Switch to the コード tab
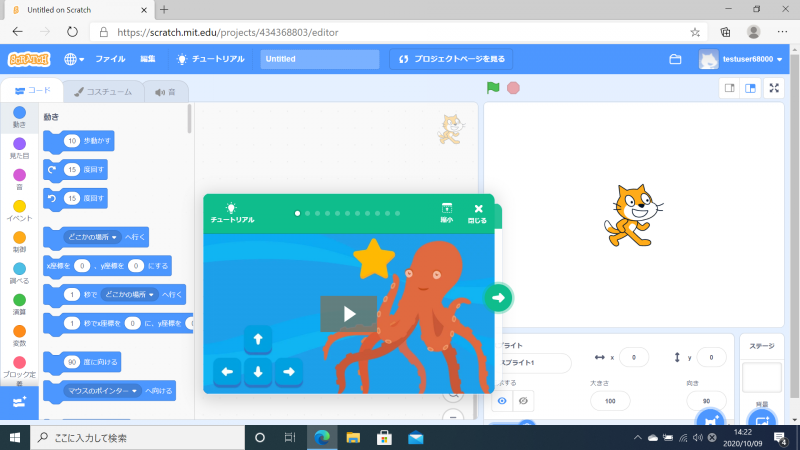This screenshot has height=450, width=800. 33,91
